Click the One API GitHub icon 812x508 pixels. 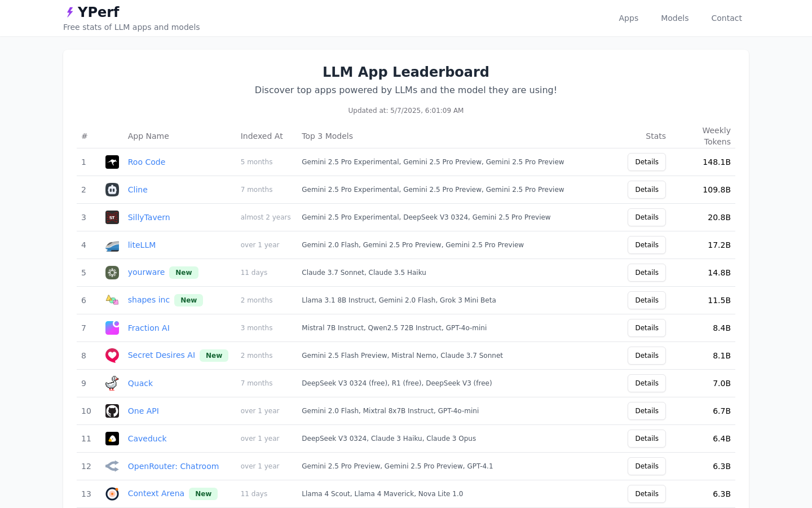pos(112,411)
